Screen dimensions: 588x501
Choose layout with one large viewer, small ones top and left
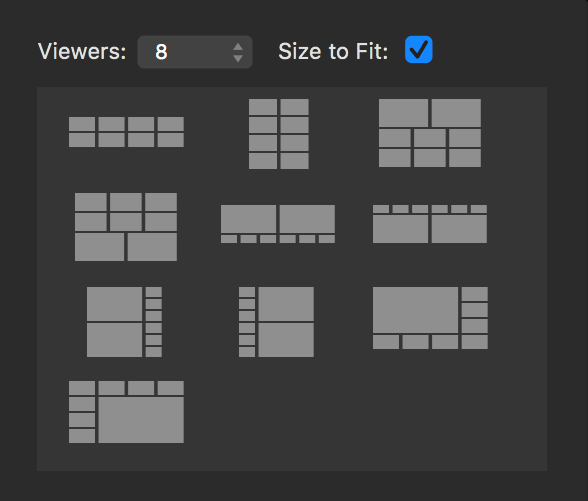[126, 412]
